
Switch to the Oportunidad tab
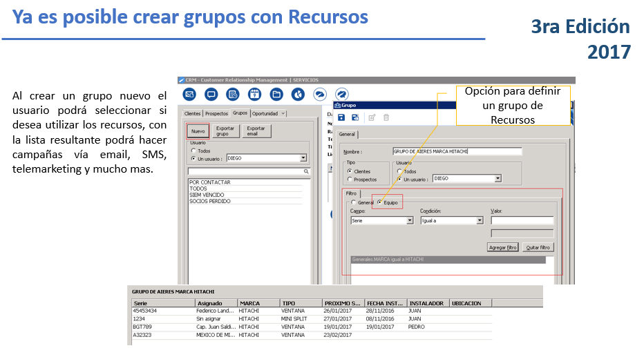[265, 114]
